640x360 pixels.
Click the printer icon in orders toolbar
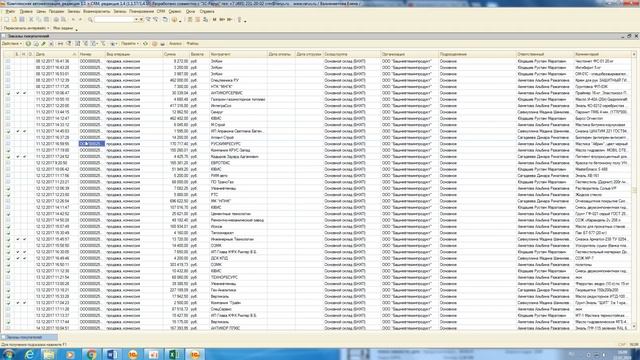162,44
